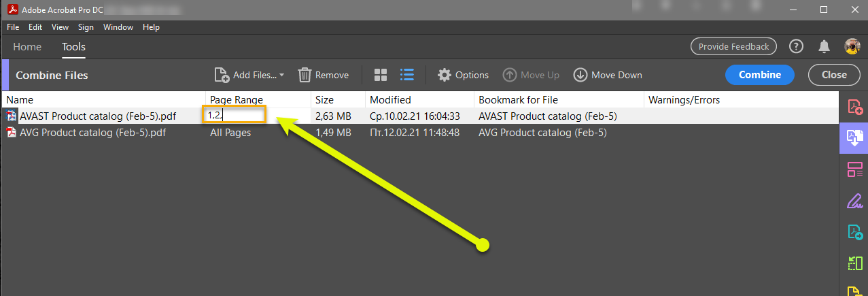Click the Move Down arrow icon
868x296 pixels.
[580, 75]
